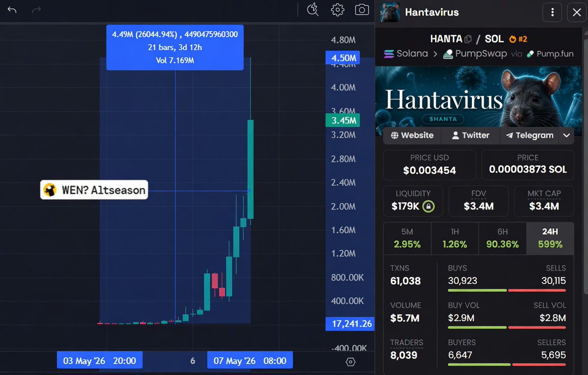Image resolution: width=588 pixels, height=375 pixels.
Task: Open the quick search lightning icon
Action: (x=313, y=9)
